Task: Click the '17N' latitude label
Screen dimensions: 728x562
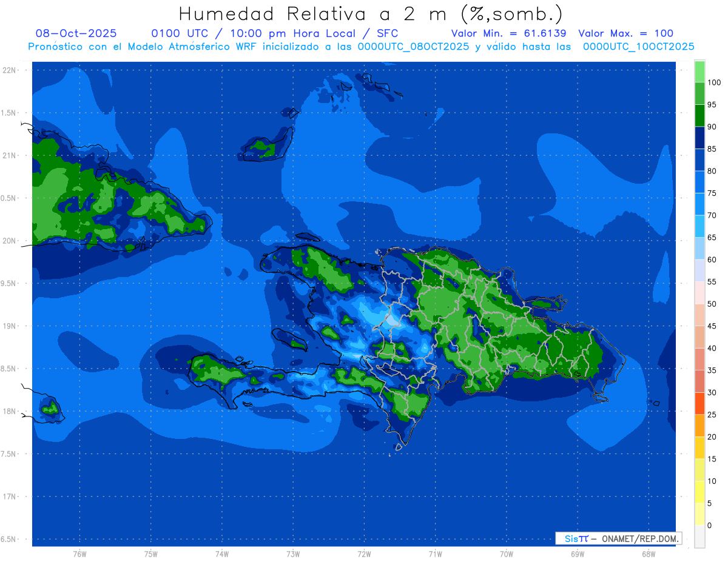Action: [x=10, y=497]
